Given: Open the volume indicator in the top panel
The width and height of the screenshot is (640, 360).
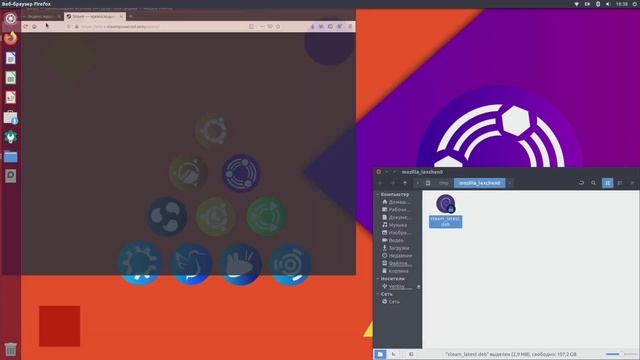Looking at the screenshot, I should 608,4.
